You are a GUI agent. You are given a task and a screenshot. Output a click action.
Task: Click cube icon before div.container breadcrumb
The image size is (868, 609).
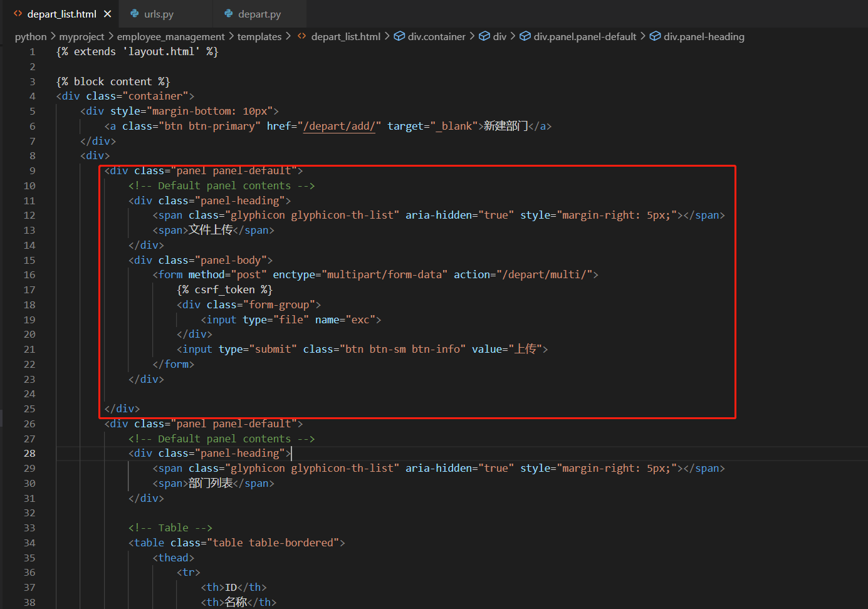click(399, 36)
